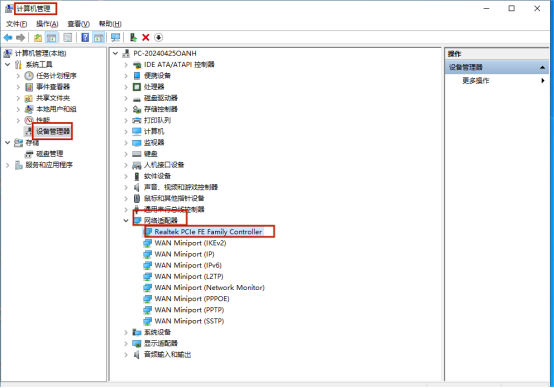Click the Properties toolbar icon

[67, 37]
